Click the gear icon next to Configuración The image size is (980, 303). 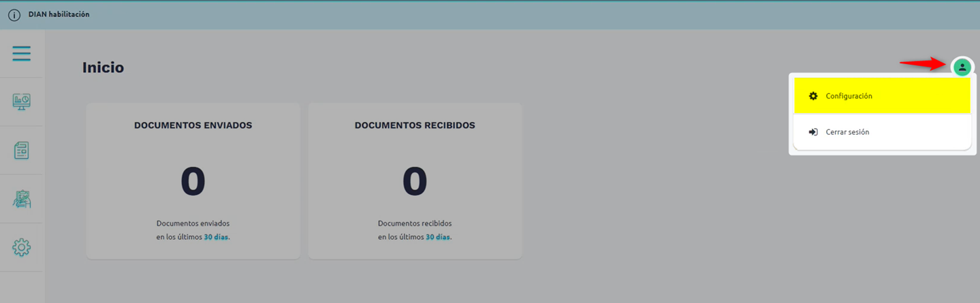[x=812, y=96]
